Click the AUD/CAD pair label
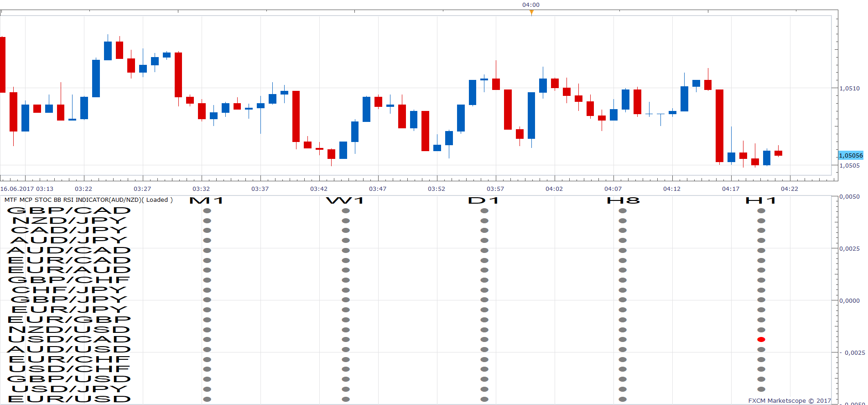The height and width of the screenshot is (405, 868). pos(69,250)
